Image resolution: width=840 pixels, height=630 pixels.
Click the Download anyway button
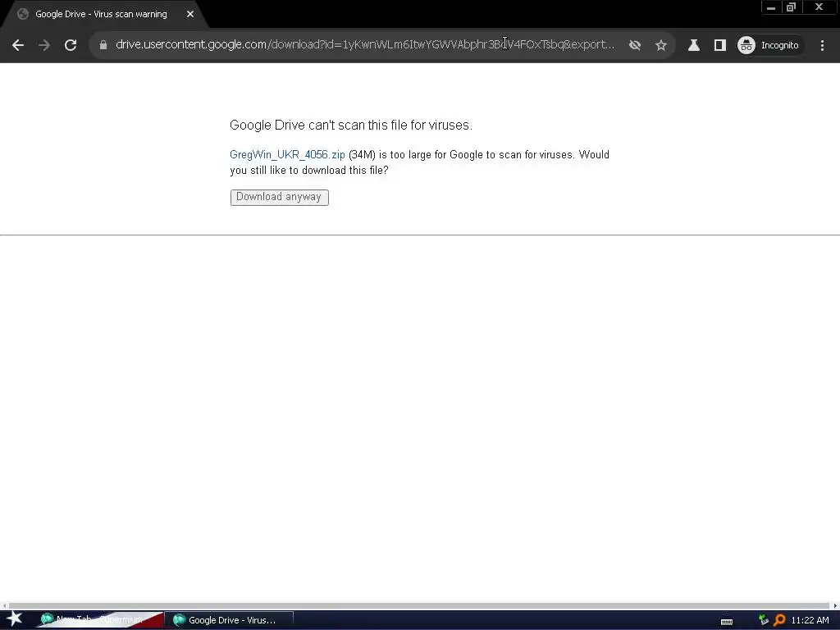[279, 197]
